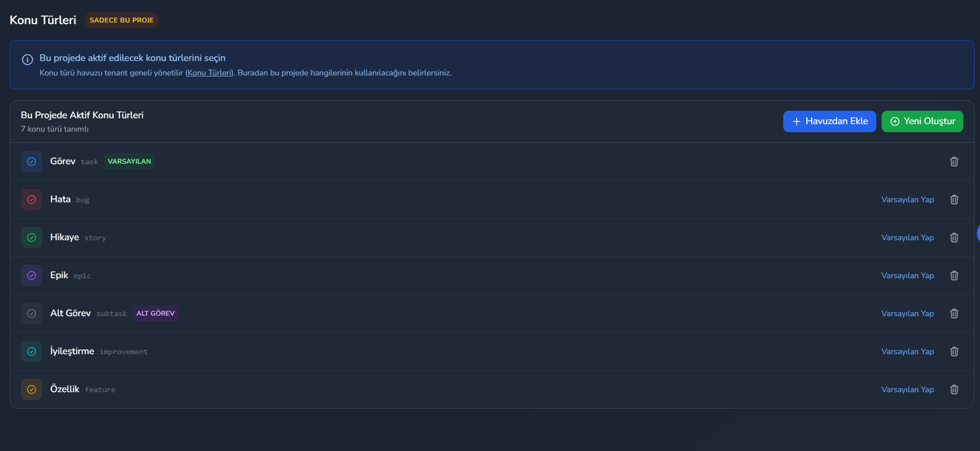Click the '7 konu türü tanımlı' text
Screen dimensions: 980x451
[55, 129]
